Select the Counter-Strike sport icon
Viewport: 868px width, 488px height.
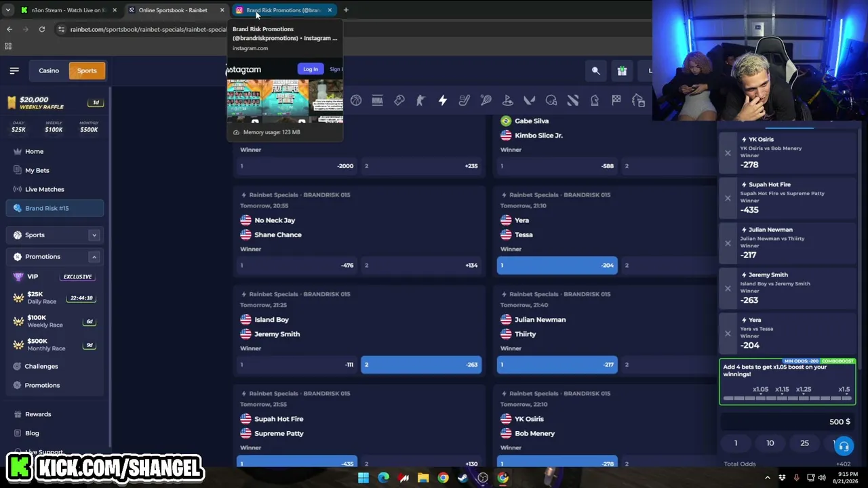(x=421, y=100)
